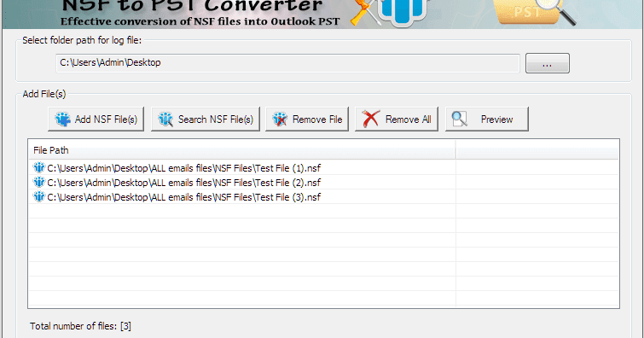Select Test File (3).nsf row
This screenshot has height=338, width=644.
tap(323, 197)
